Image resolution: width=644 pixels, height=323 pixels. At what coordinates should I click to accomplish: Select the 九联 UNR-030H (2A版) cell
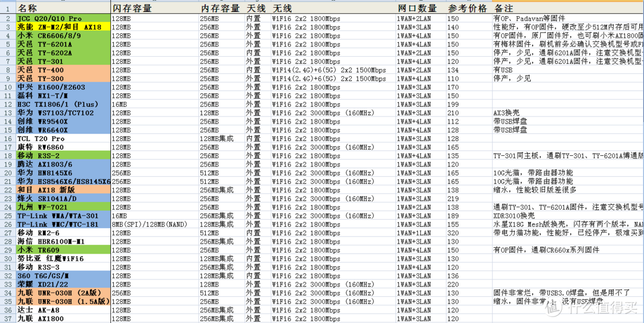[x=63, y=293]
